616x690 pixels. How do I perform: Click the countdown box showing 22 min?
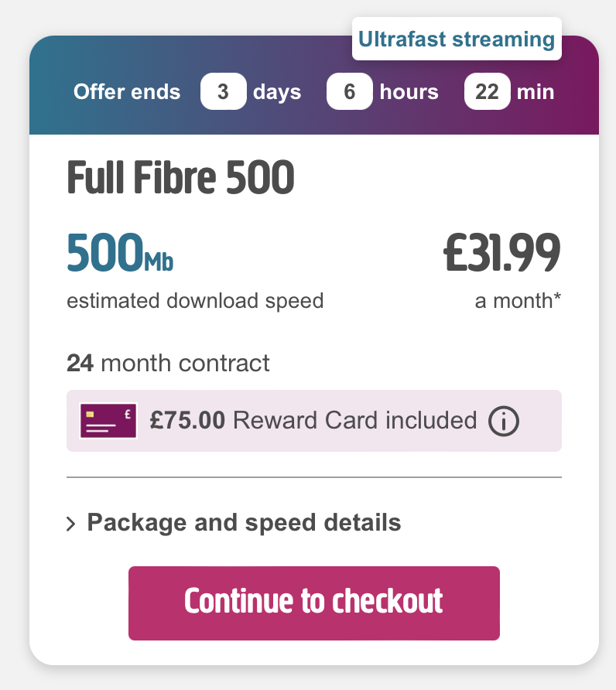[x=487, y=91]
